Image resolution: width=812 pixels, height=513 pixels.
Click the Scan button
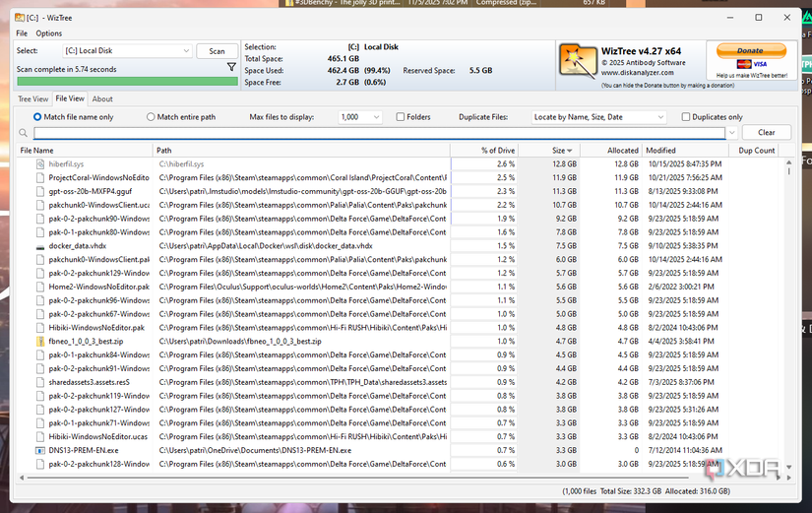217,51
